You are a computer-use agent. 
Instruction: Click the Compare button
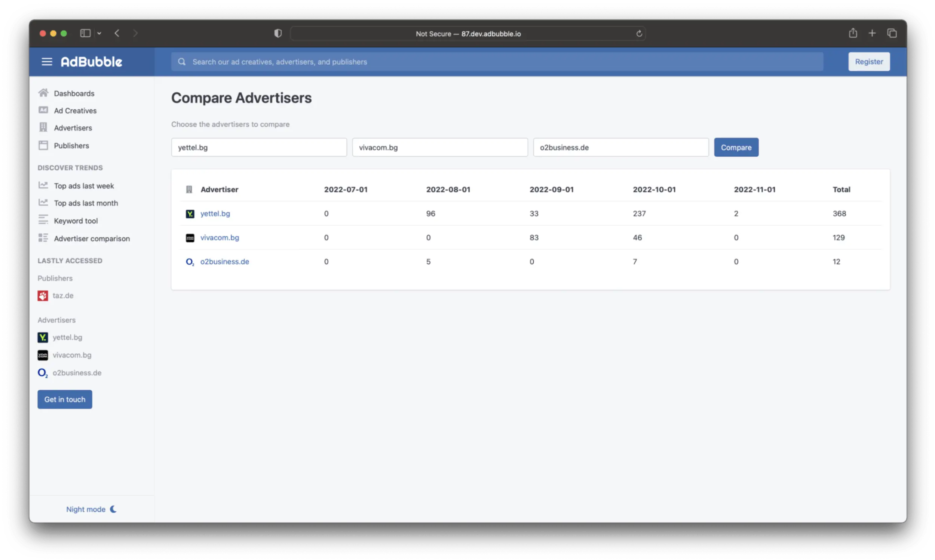tap(736, 147)
